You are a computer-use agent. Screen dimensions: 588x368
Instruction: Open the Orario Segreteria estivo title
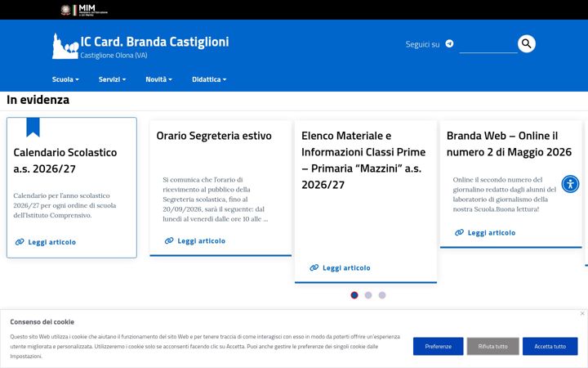(x=214, y=136)
